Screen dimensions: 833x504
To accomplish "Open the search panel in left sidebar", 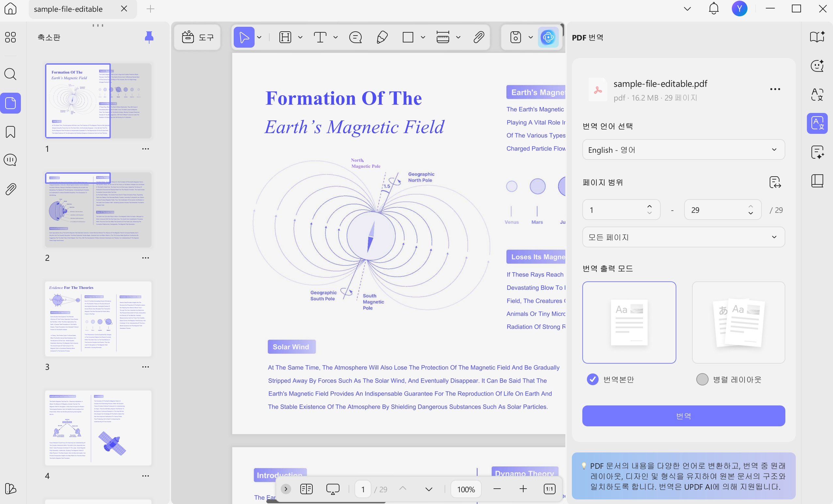I will coord(10,74).
